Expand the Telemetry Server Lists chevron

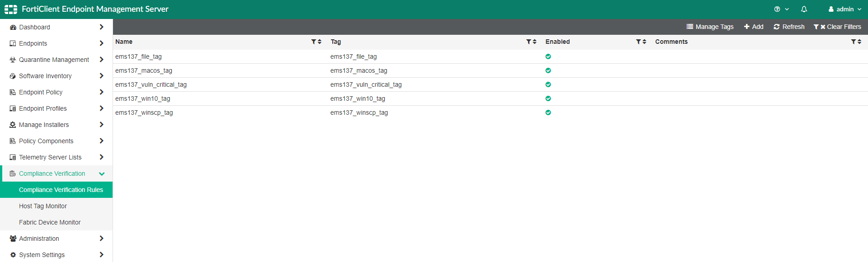pyautogui.click(x=101, y=157)
